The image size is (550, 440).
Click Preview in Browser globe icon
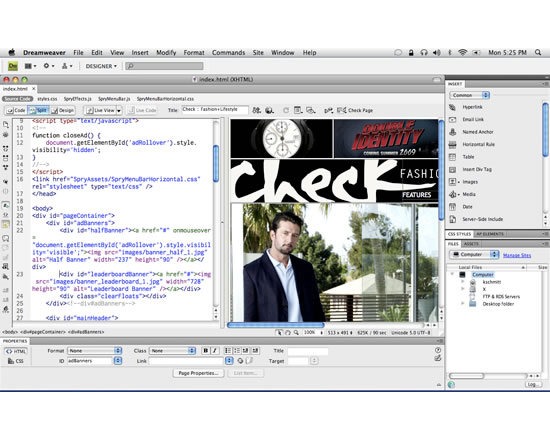click(269, 110)
